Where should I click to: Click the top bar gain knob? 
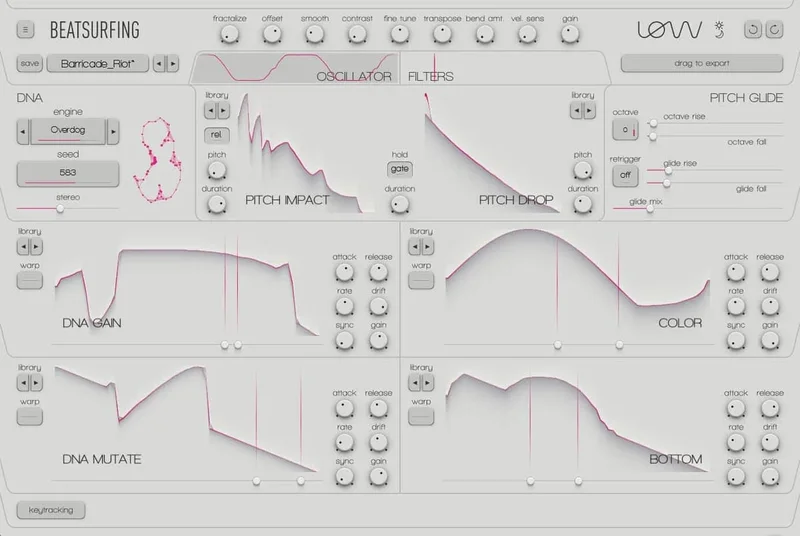pos(569,35)
